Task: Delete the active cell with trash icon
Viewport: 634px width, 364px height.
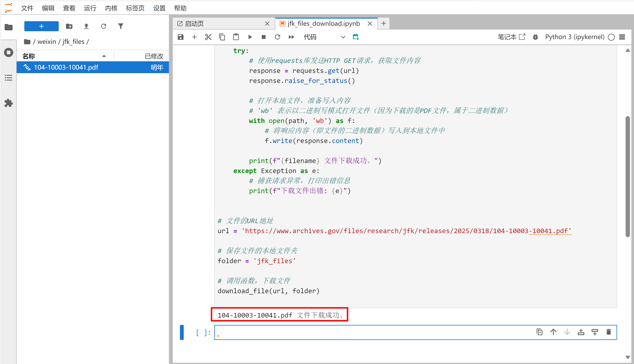Action: 608,332
